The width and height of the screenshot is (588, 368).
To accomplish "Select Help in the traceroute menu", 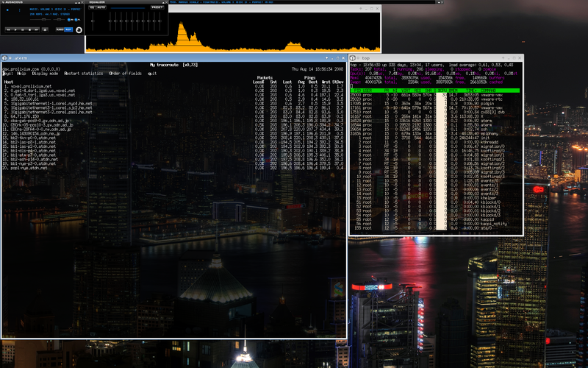I will click(x=21, y=74).
